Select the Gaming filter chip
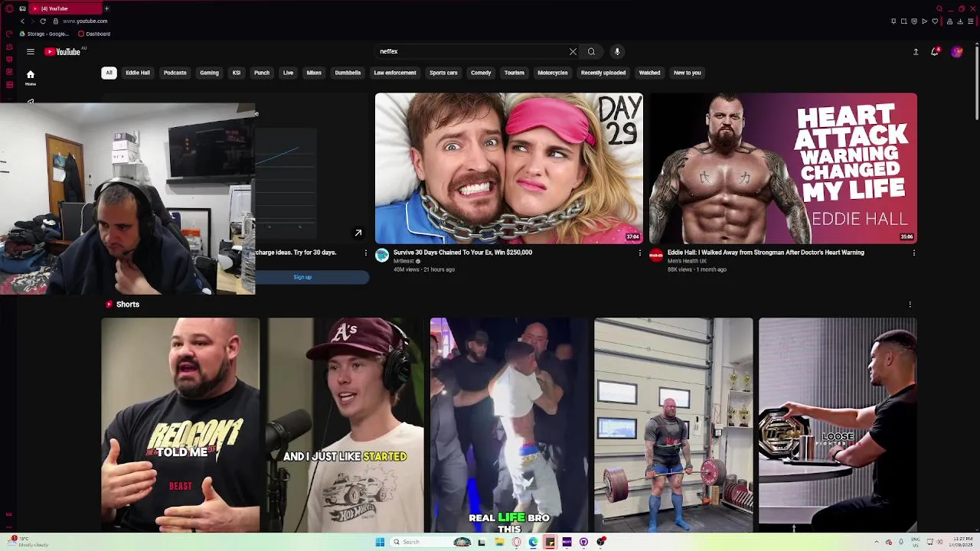The height and width of the screenshot is (551, 980). click(x=209, y=73)
